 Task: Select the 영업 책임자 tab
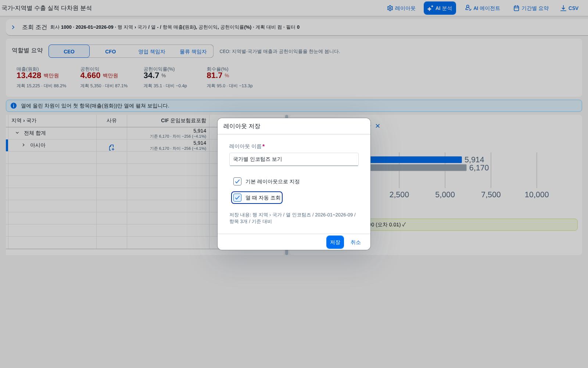pos(151,51)
